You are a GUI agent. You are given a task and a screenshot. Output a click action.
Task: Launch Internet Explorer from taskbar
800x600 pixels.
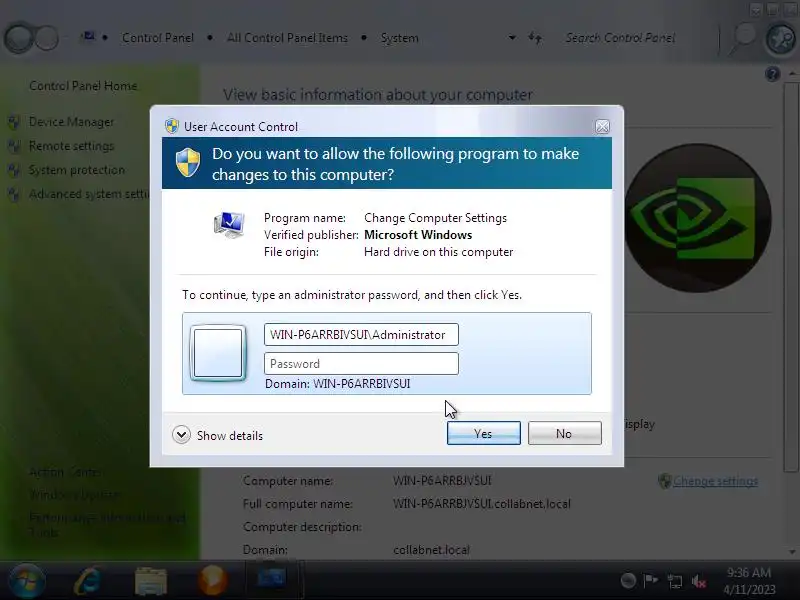tap(87, 581)
